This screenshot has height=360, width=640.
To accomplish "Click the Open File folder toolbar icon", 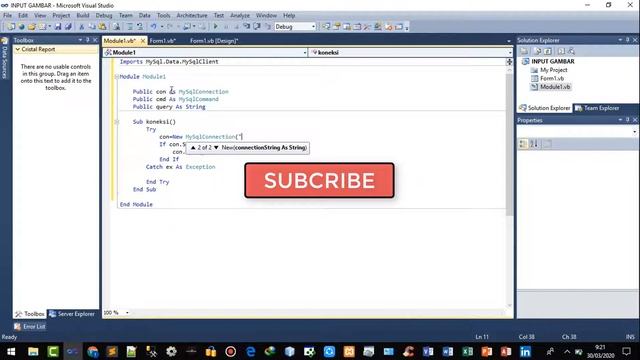I will click(32, 27).
